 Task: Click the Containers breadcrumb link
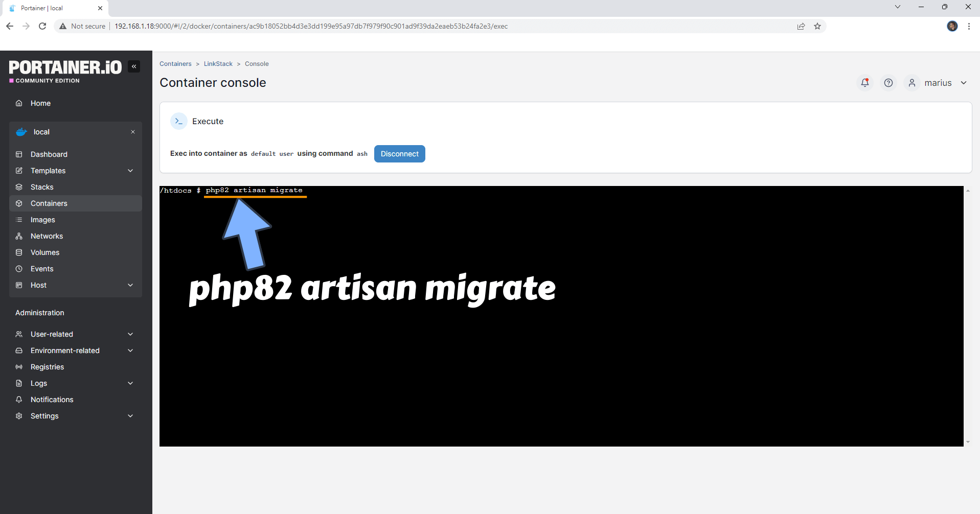pyautogui.click(x=175, y=64)
